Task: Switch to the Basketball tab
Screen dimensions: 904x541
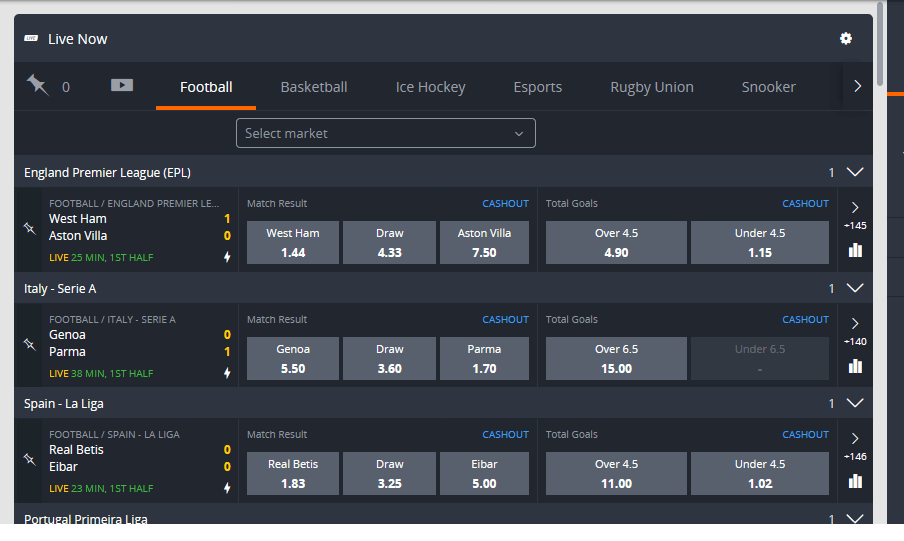Action: 314,87
